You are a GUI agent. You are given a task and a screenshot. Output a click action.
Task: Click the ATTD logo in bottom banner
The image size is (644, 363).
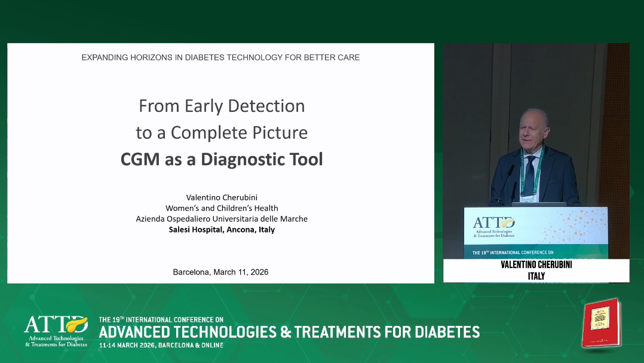click(56, 331)
